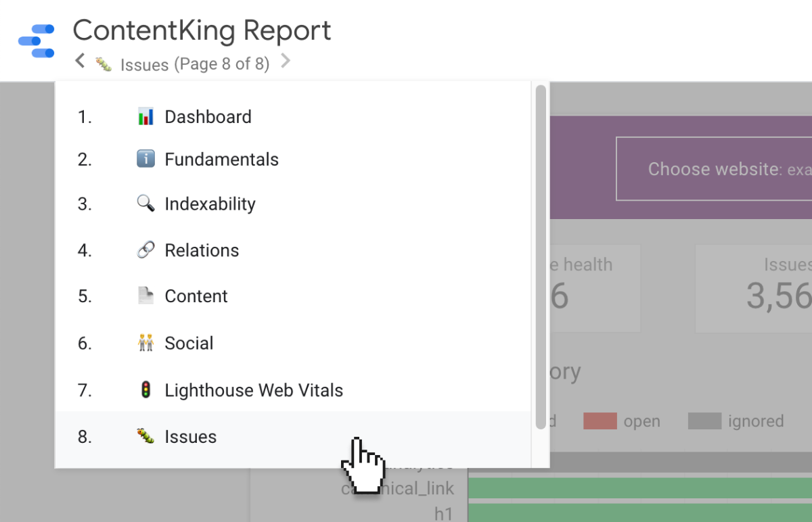Screen dimensions: 812x522
Task: Click the magnifier icon for Indexability
Action: click(145, 204)
